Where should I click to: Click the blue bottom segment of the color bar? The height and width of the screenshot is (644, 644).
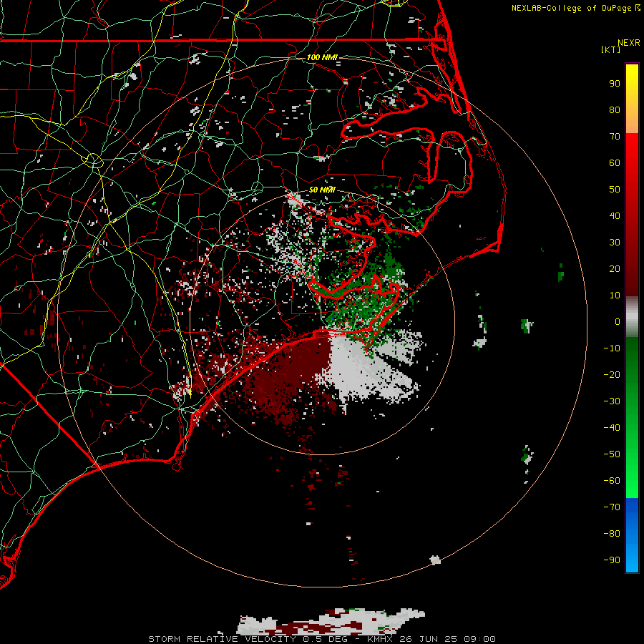[x=632, y=535]
